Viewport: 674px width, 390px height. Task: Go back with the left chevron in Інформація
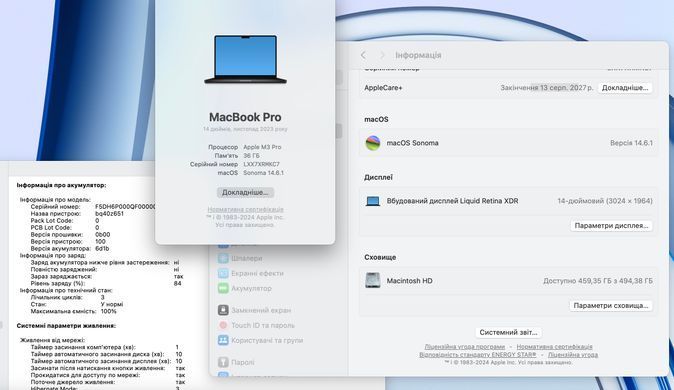363,55
